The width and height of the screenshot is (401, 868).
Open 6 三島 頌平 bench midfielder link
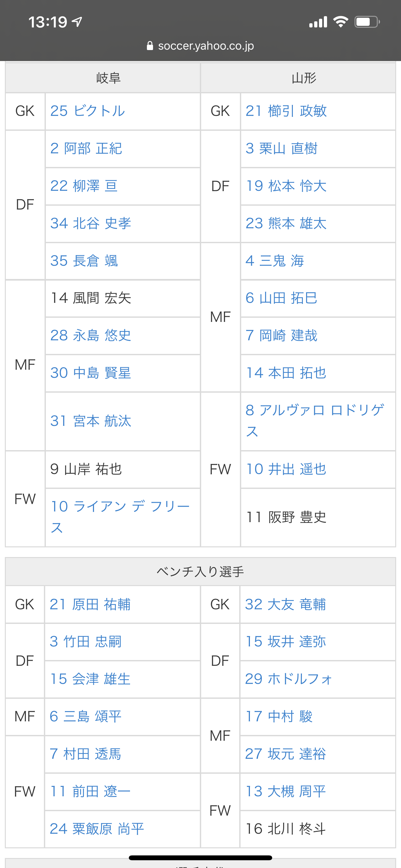(85, 716)
